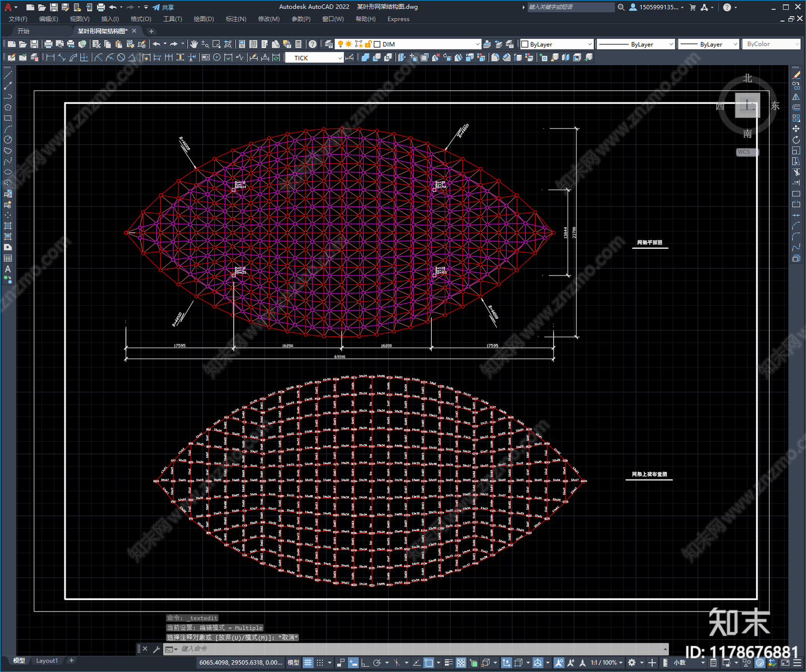Click the keyword search box in title bar
Viewport: 806px width, 672px height.
coord(571,7)
